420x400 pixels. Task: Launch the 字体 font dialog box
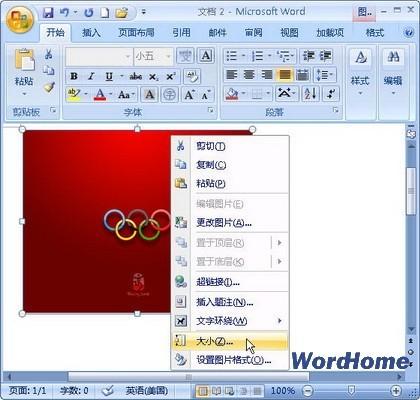(x=211, y=110)
